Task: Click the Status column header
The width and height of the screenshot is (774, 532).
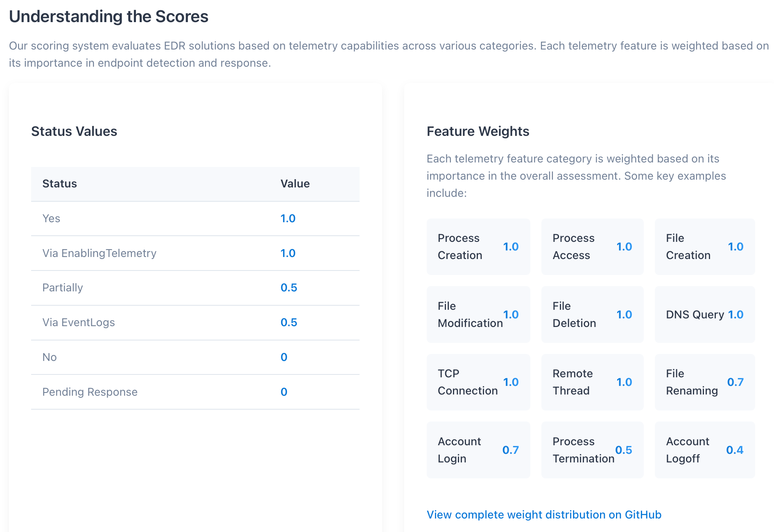Action: click(x=60, y=184)
